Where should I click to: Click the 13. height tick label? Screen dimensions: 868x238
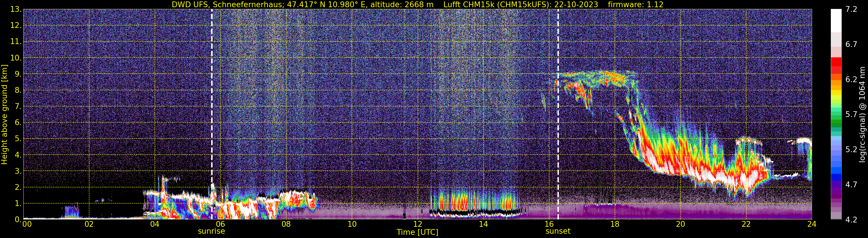click(16, 10)
